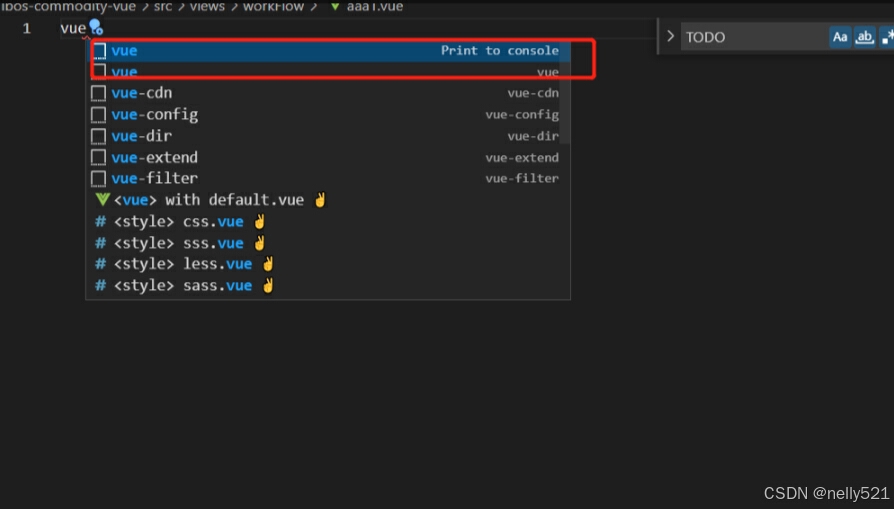
Task: Click snippet icon beside vue-extend
Action: tap(99, 157)
